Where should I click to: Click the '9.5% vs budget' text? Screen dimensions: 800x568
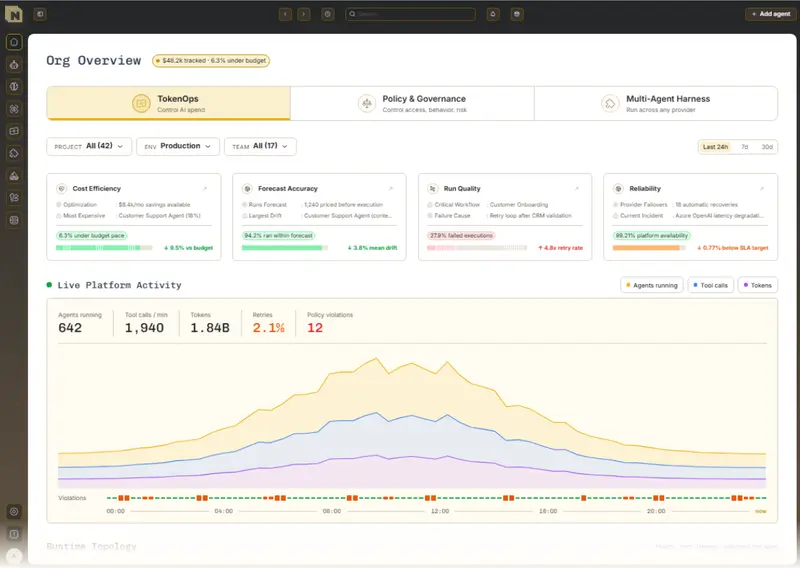188,248
